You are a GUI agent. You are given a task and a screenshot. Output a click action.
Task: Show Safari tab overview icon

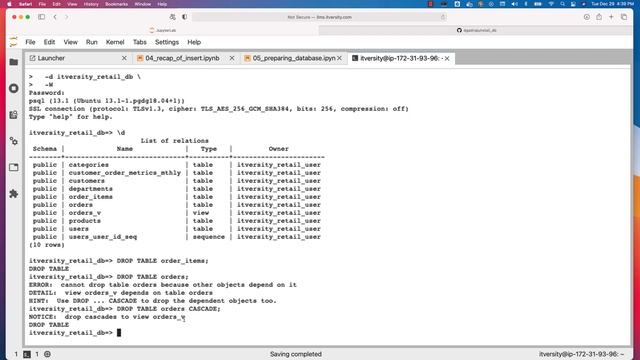[624, 17]
